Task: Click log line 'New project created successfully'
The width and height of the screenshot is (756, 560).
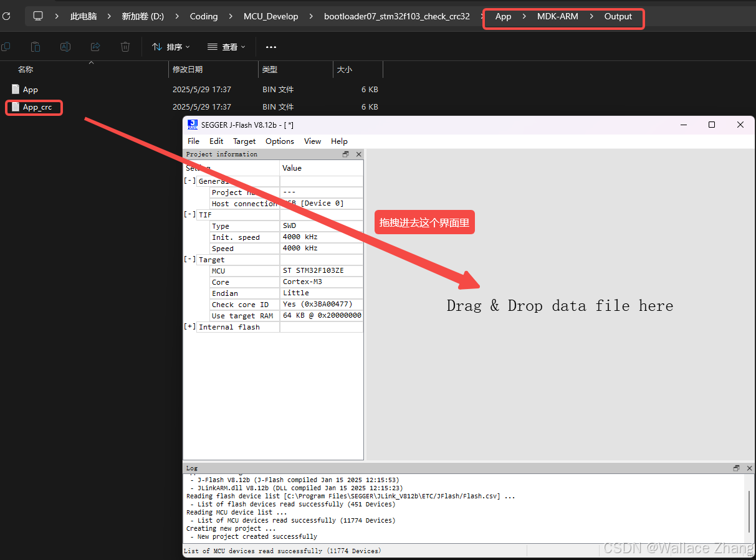Action: click(x=257, y=536)
